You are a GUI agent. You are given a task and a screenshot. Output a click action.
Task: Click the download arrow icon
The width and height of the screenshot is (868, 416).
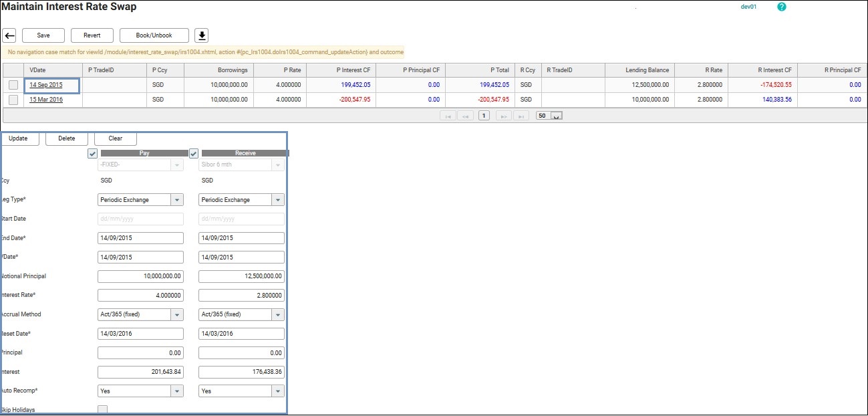tap(201, 35)
